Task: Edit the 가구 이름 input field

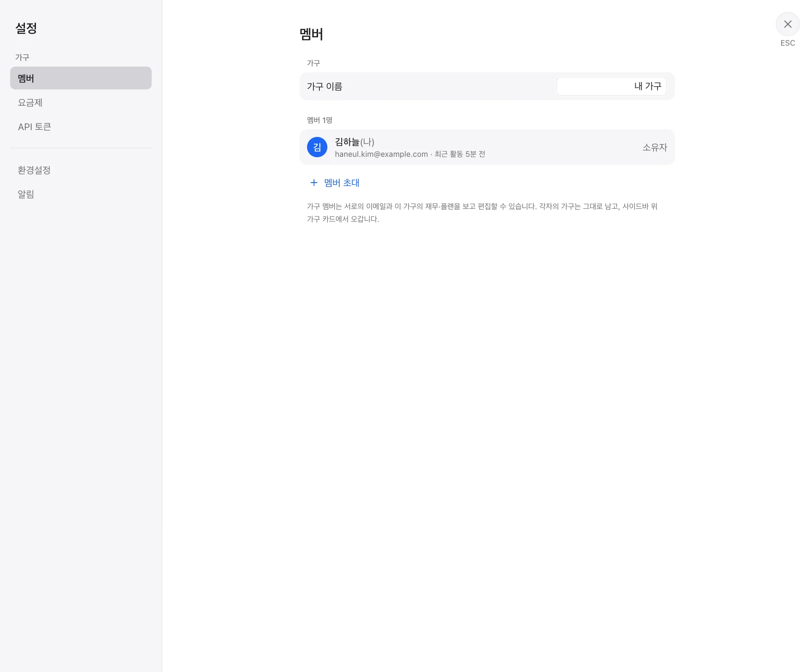Action: tap(611, 86)
